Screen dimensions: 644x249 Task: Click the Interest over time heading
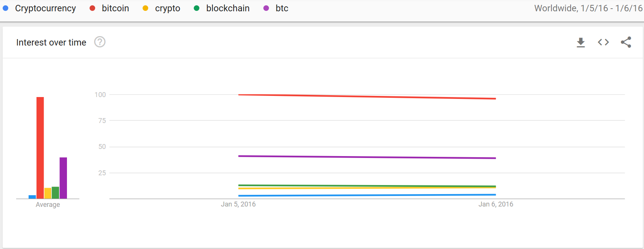coord(51,43)
